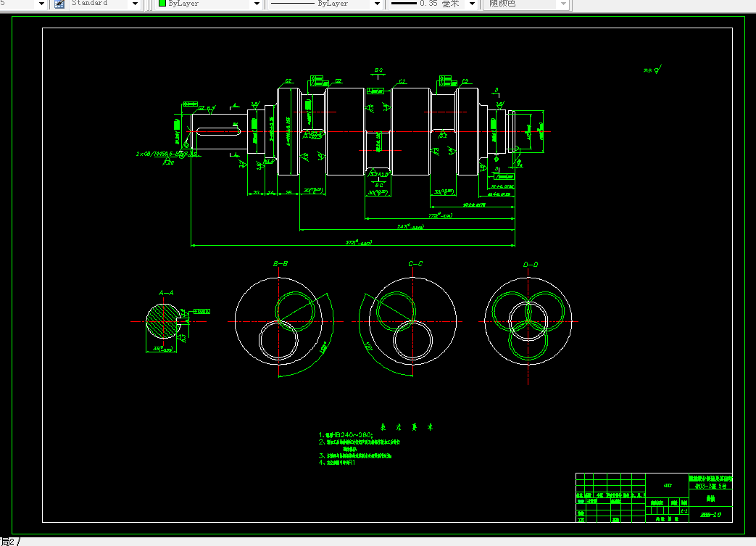Click the keyway slot on the shaft's left end

[x=218, y=131]
